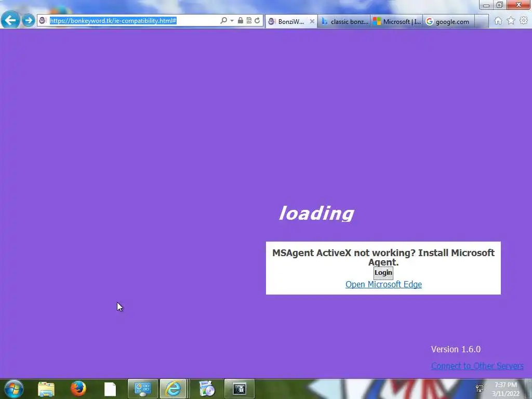View the security lock report icon
Screen dimensions: 532x399
coord(240,21)
